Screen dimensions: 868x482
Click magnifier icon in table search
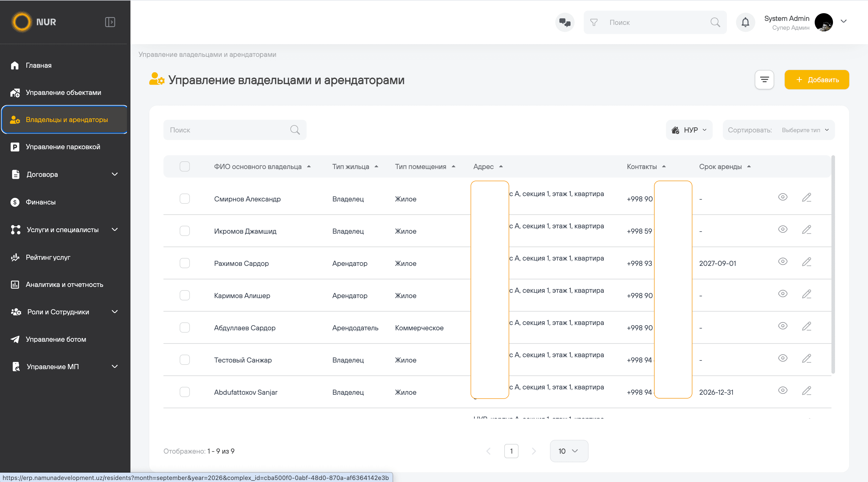295,130
